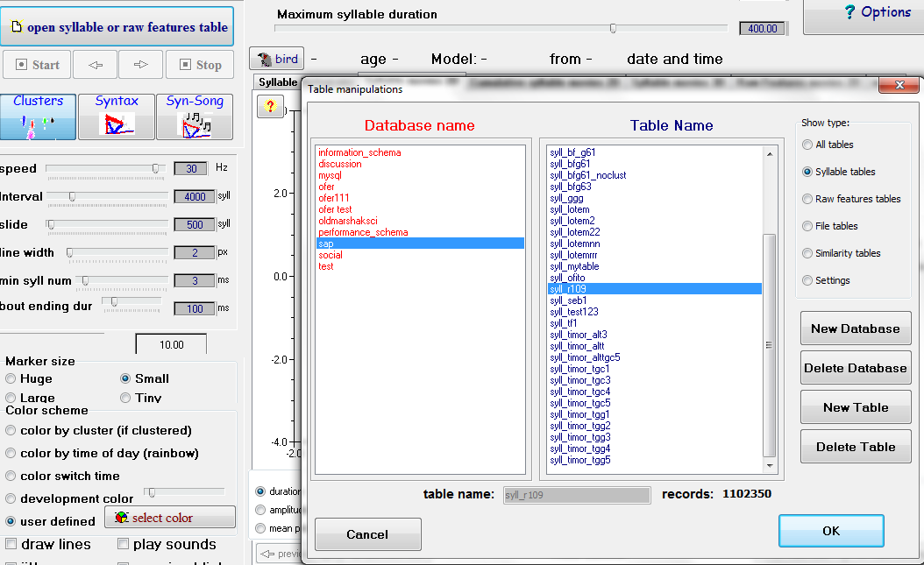Click the right arrow navigation button
The height and width of the screenshot is (565, 924).
(x=141, y=65)
